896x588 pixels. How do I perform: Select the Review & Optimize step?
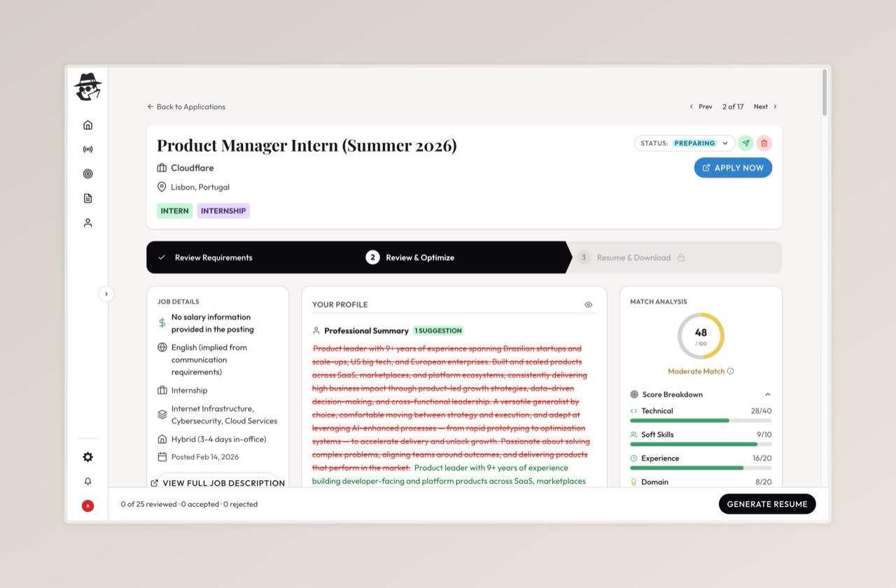(419, 258)
